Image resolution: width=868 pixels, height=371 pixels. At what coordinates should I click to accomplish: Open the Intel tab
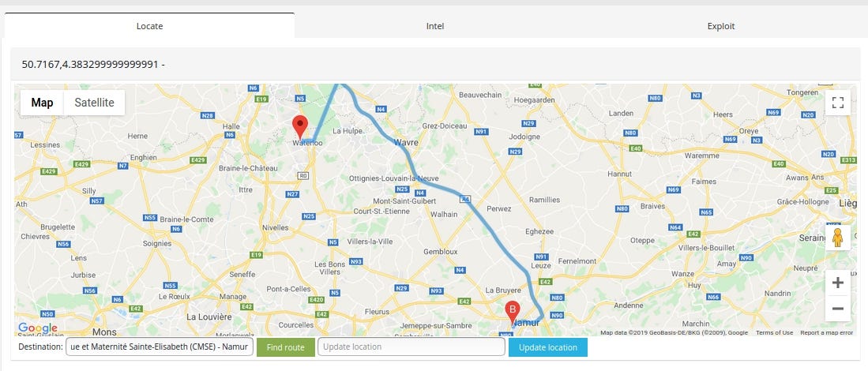(435, 26)
